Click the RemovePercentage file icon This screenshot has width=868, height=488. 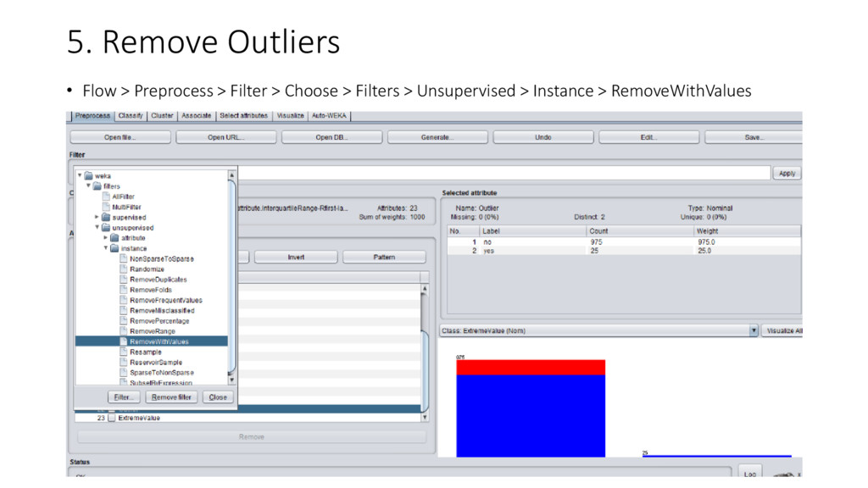click(x=124, y=321)
